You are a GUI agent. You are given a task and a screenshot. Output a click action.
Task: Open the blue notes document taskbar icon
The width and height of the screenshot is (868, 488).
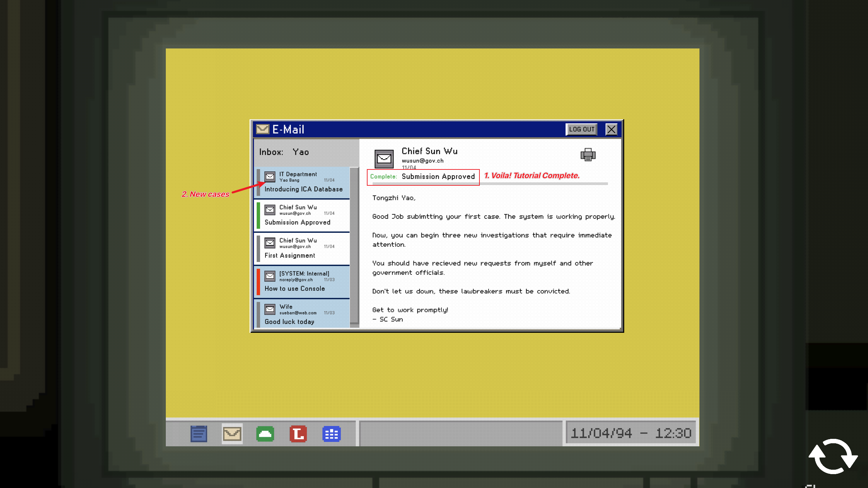pyautogui.click(x=199, y=433)
